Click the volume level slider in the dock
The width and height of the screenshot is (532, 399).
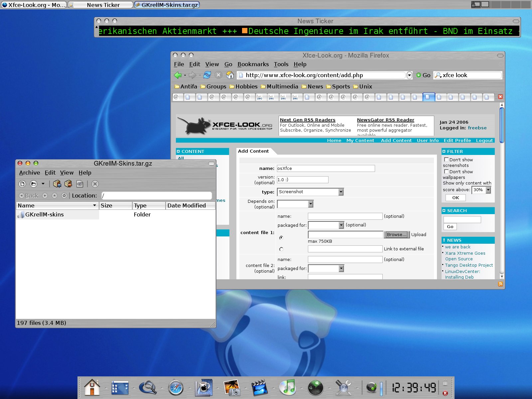381,389
